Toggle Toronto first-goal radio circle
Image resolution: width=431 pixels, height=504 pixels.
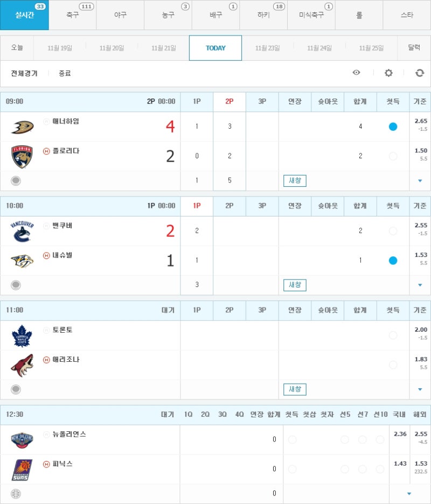pos(393,335)
